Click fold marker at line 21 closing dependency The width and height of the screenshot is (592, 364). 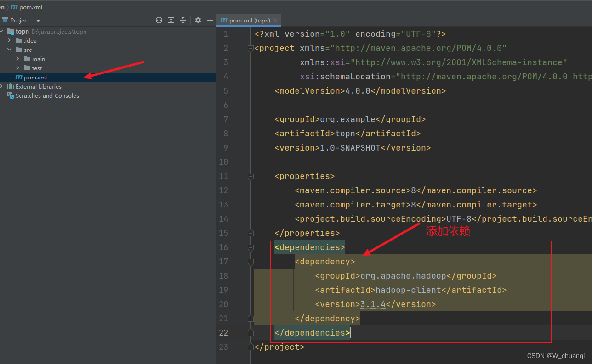pos(250,319)
